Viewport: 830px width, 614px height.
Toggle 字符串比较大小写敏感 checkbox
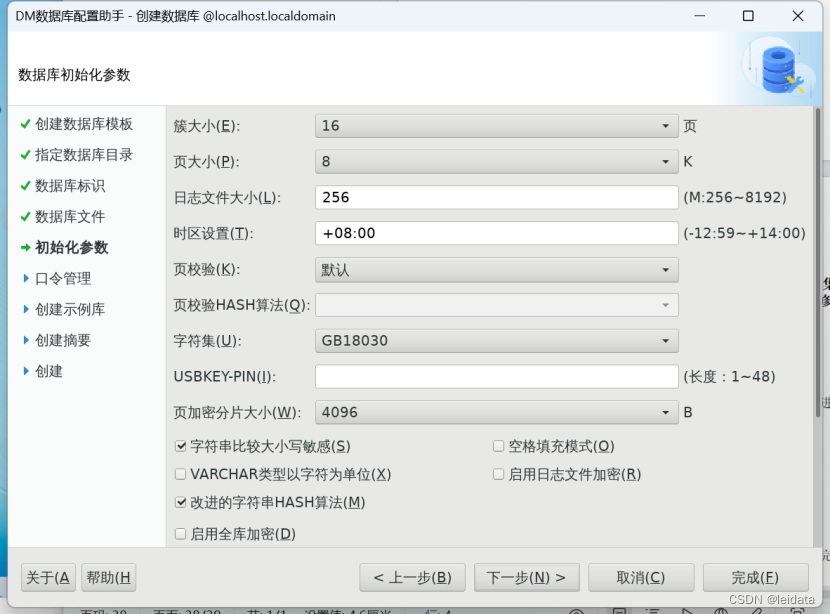(181, 446)
